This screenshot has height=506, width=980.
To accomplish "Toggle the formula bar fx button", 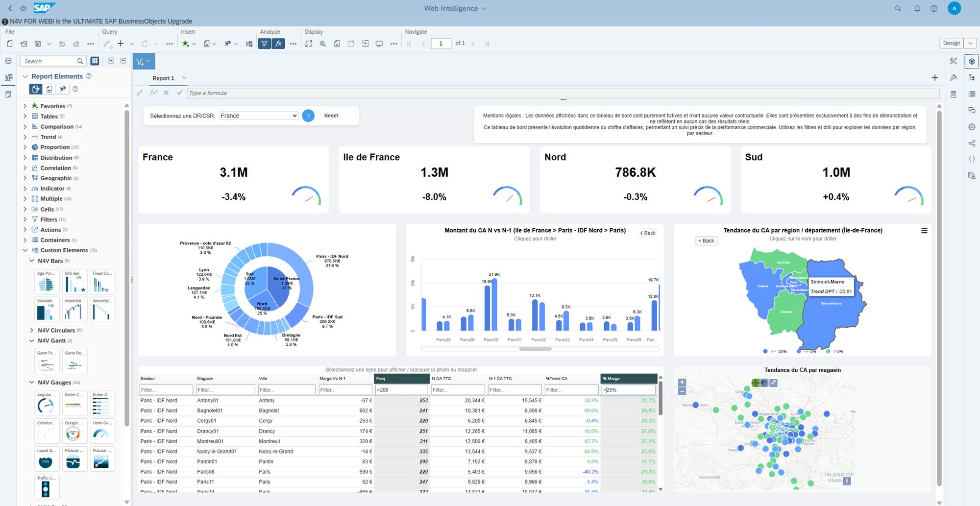I will 278,44.
